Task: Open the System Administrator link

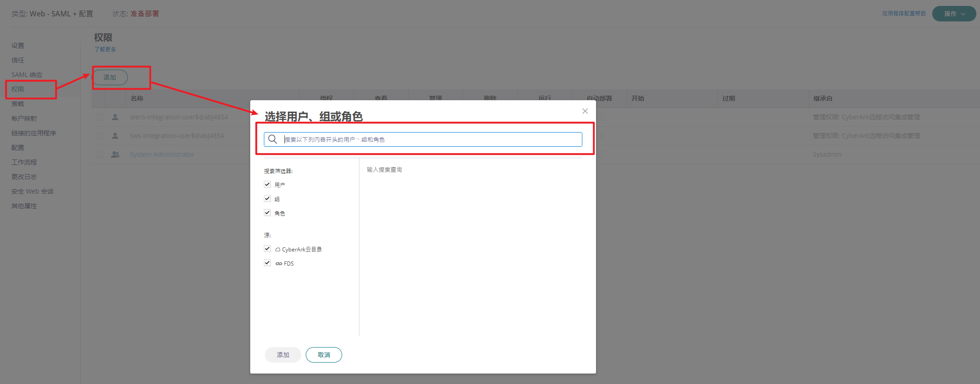Action: (162, 154)
